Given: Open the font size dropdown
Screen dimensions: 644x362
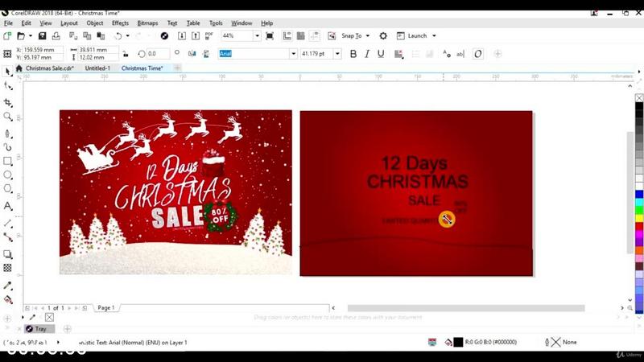Looking at the screenshot, I should click(337, 54).
